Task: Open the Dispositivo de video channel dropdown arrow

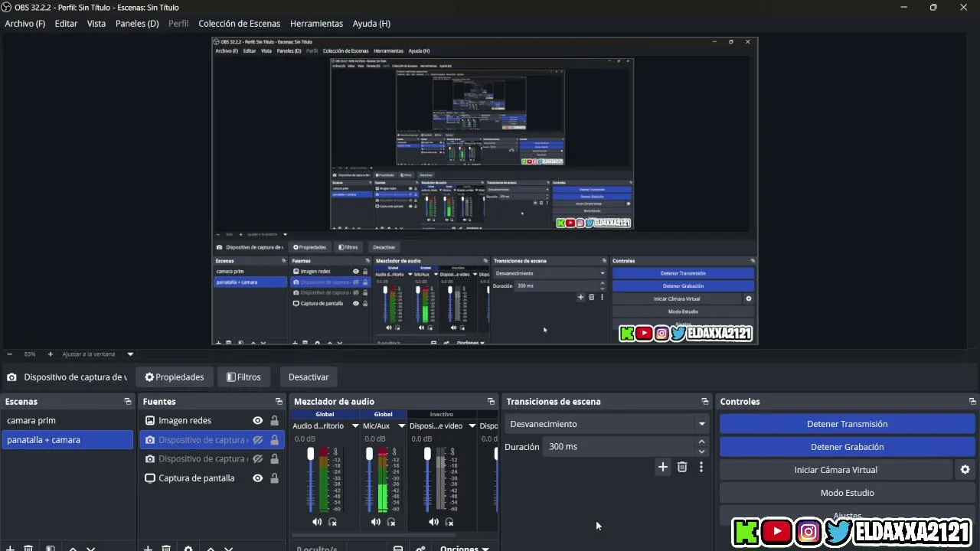Action: coord(472,426)
